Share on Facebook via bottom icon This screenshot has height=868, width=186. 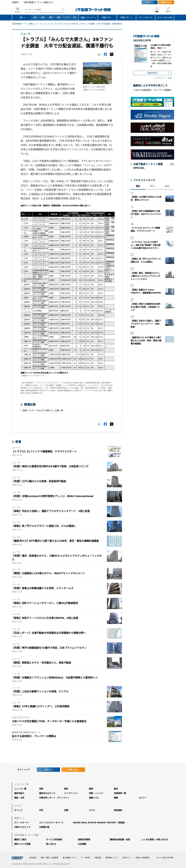click(x=105, y=424)
